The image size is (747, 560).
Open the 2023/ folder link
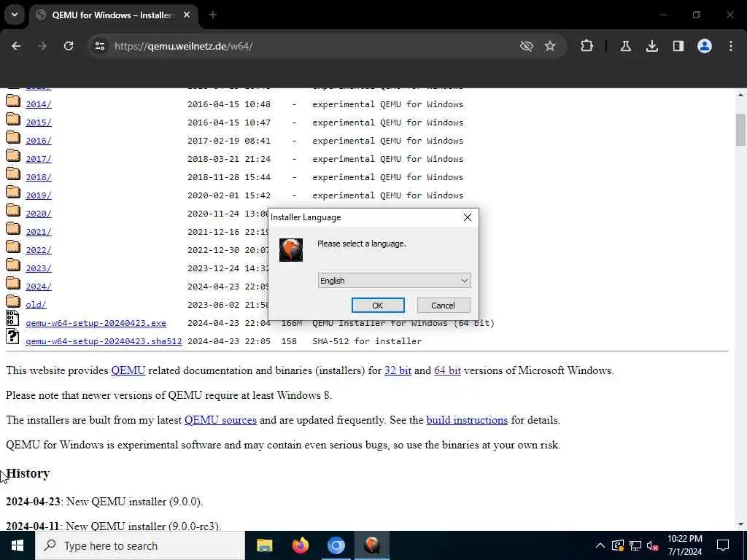[39, 268]
